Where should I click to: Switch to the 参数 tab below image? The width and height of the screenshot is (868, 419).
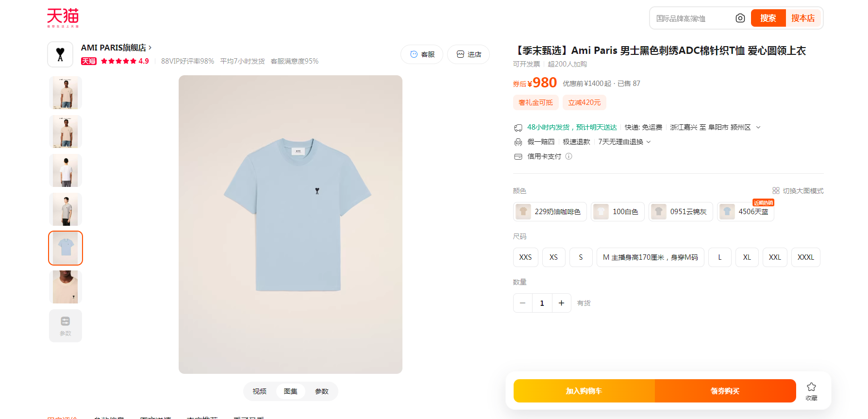point(321,391)
